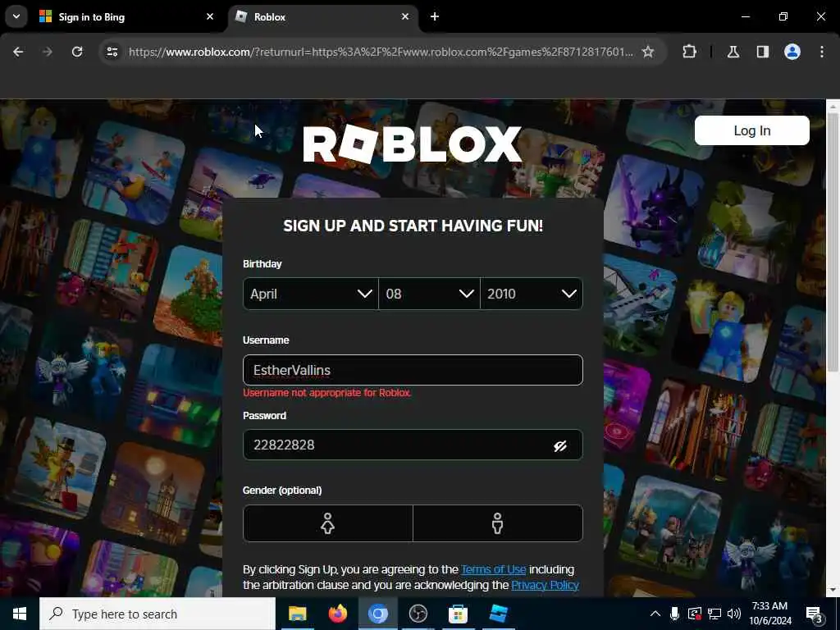Open the Terms of Use link
The width and height of the screenshot is (840, 630).
pyautogui.click(x=493, y=569)
